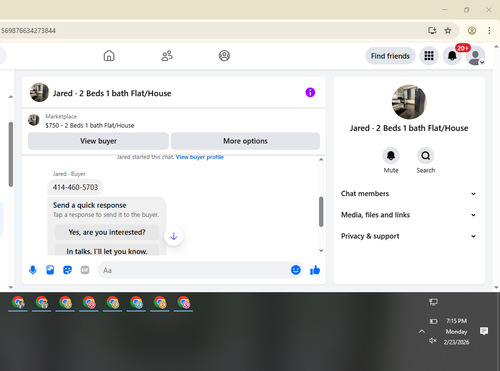Image resolution: width=500 pixels, height=371 pixels.
Task: Bookmark this page with the star icon
Action: pyautogui.click(x=448, y=31)
